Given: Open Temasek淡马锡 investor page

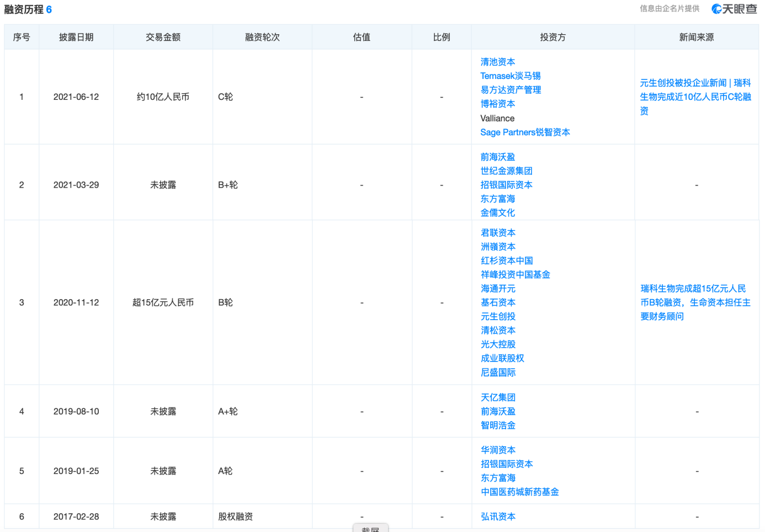Looking at the screenshot, I should point(510,76).
